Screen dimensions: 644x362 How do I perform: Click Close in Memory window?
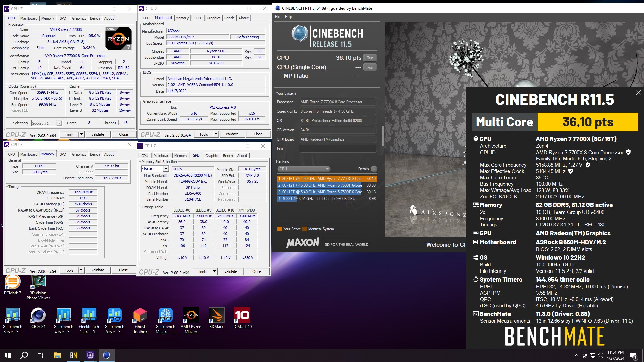click(x=123, y=270)
